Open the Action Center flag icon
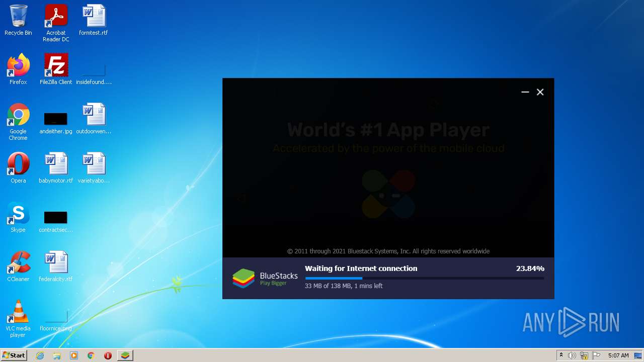Screen dimensions: 644x362 coord(596,355)
